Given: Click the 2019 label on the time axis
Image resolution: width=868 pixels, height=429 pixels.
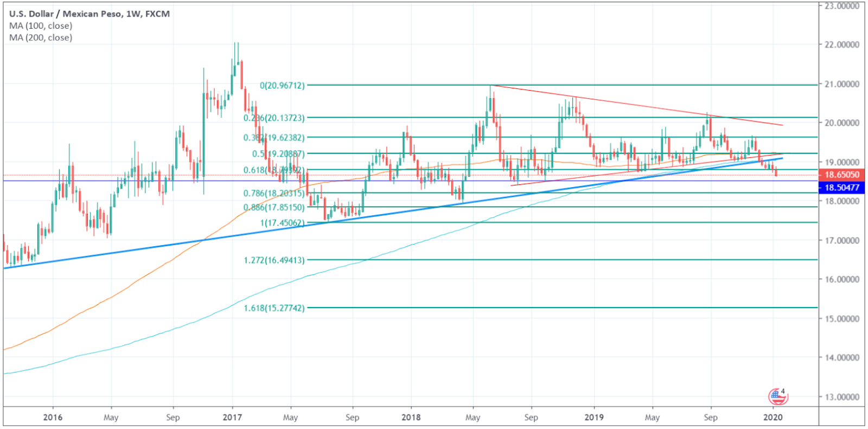Looking at the screenshot, I should 594,417.
